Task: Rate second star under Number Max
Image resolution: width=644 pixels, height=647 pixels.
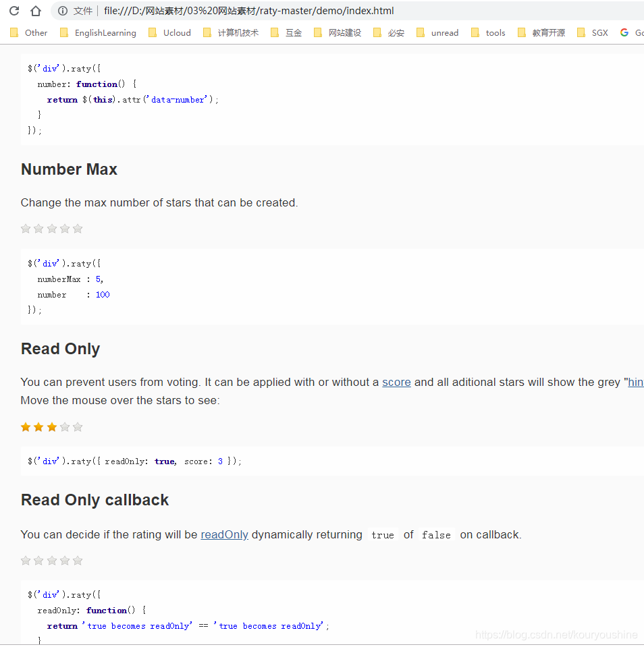Action: point(38,229)
